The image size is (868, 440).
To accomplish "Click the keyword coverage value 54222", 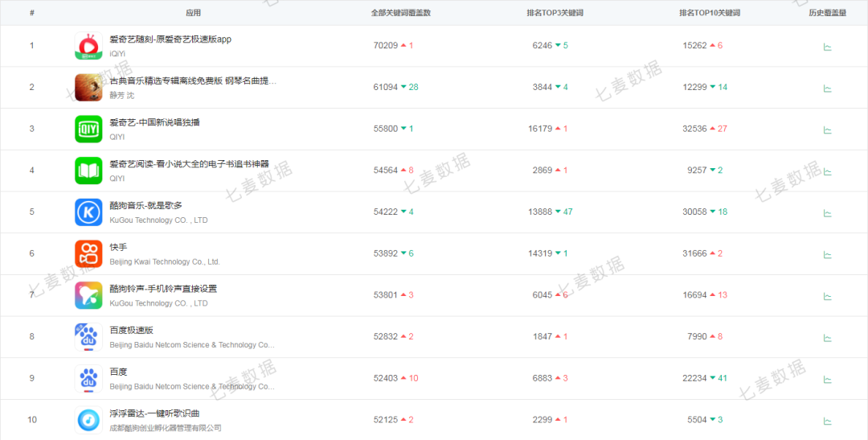I will pos(386,212).
